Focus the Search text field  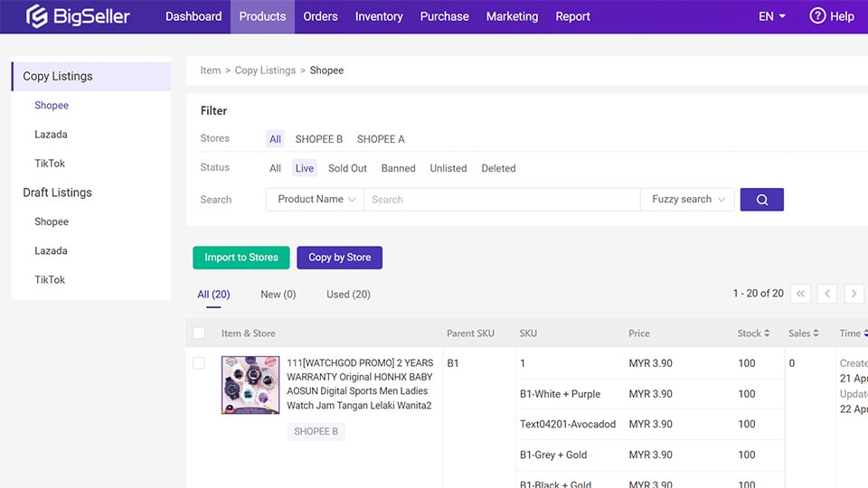(x=501, y=200)
